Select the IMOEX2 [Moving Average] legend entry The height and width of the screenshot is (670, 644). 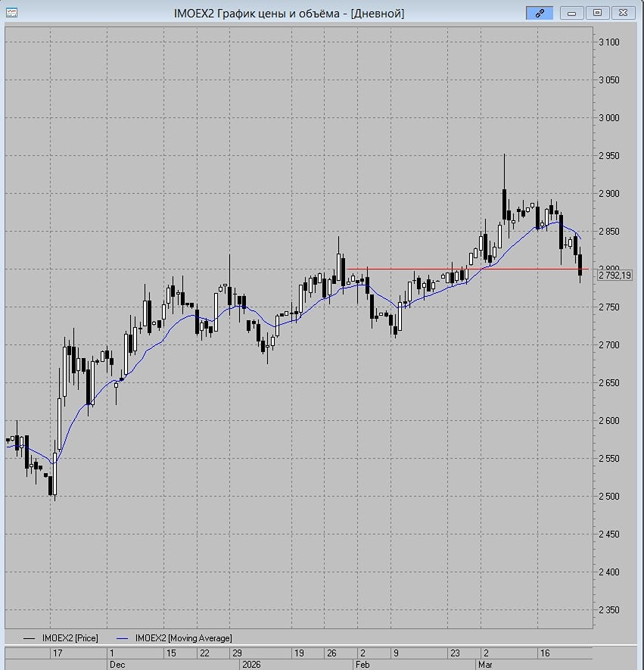[174, 638]
